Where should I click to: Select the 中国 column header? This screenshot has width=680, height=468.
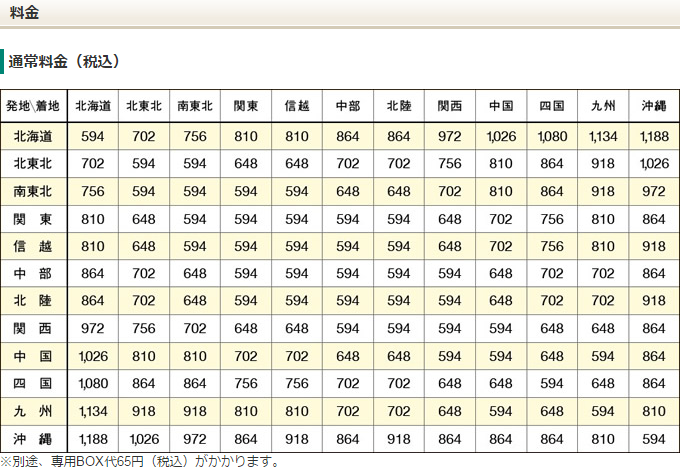point(501,106)
